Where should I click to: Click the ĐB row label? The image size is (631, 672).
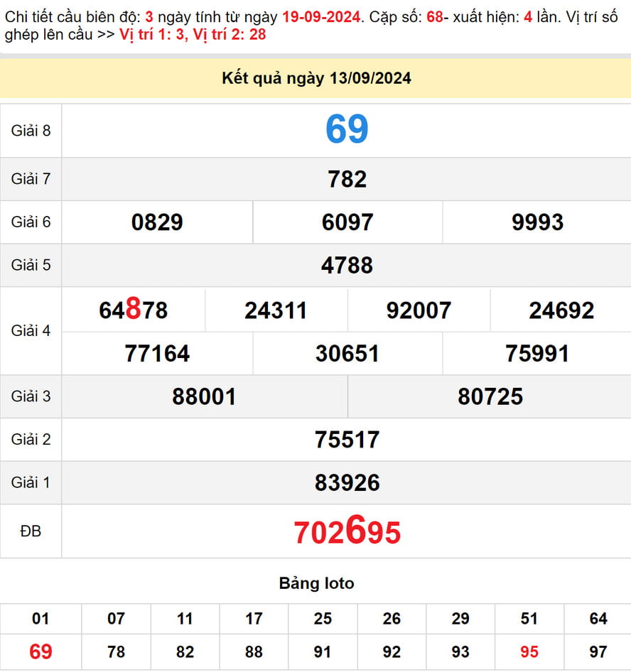click(31, 531)
